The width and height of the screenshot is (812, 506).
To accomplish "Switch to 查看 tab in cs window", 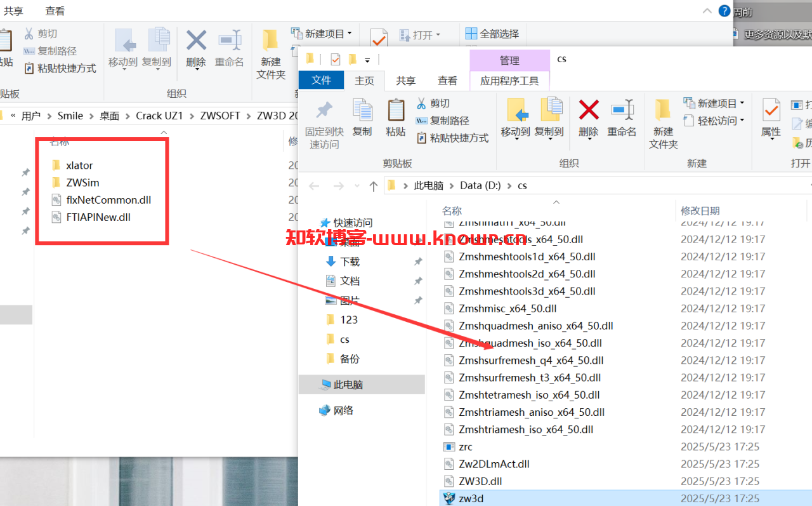I will (447, 81).
